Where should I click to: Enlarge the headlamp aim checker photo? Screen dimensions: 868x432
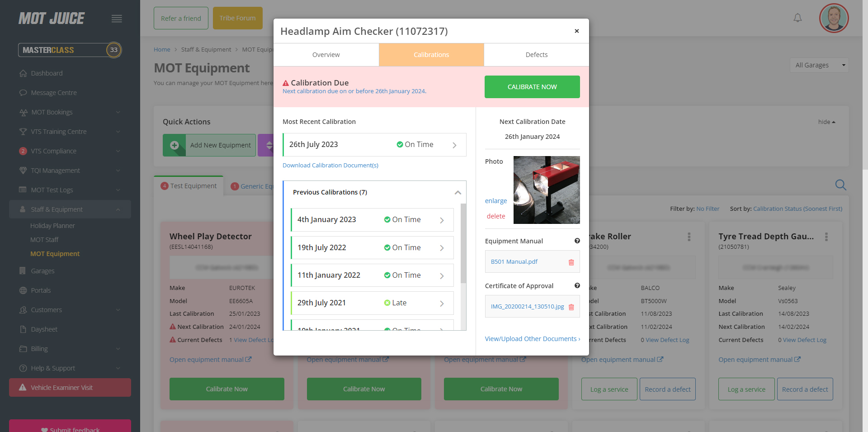point(495,201)
